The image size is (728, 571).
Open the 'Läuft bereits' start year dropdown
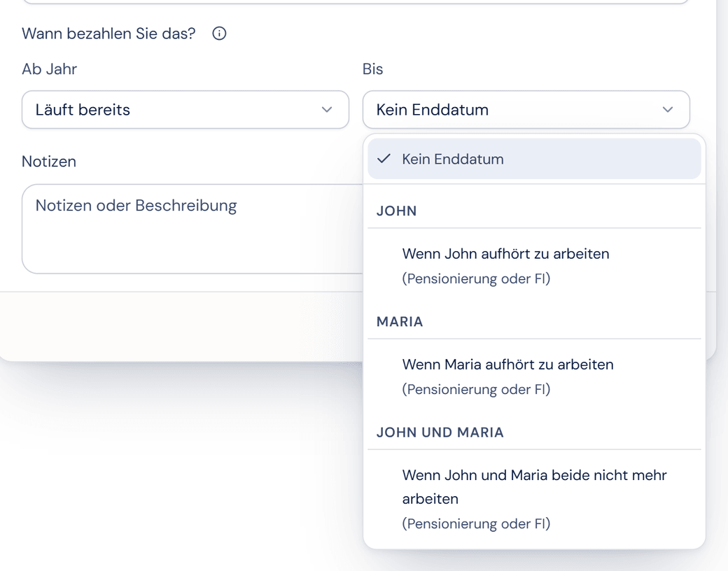[x=185, y=110]
